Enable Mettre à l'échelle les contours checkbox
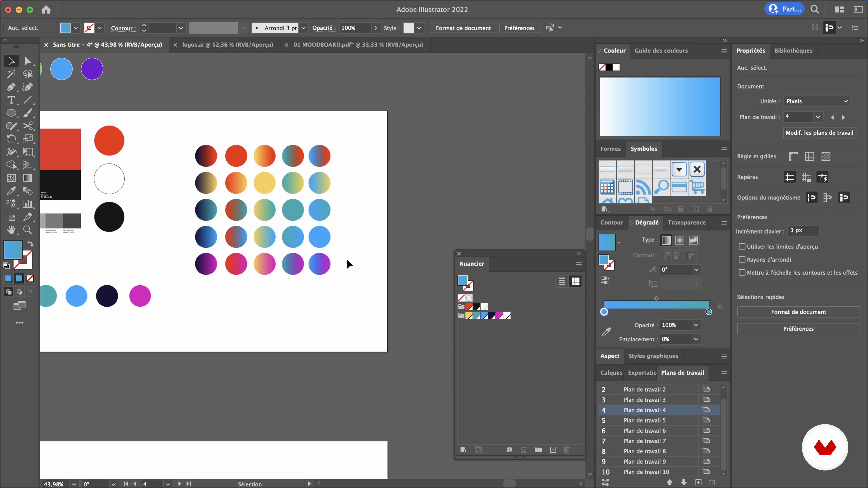868x488 pixels. click(x=742, y=272)
